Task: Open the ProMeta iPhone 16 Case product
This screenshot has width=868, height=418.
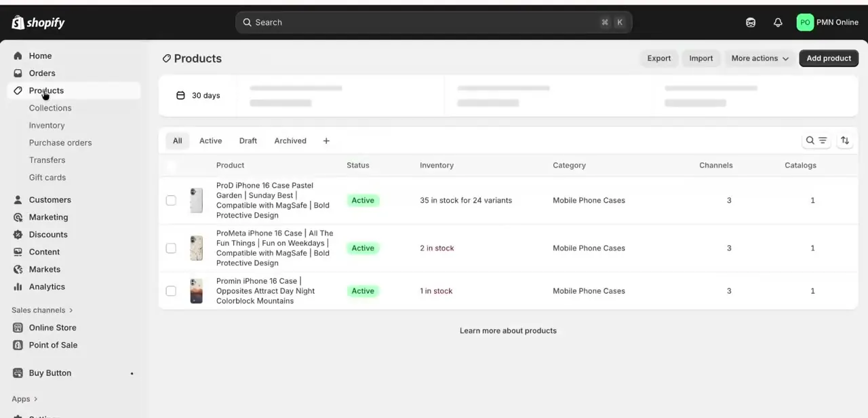Action: [275, 248]
